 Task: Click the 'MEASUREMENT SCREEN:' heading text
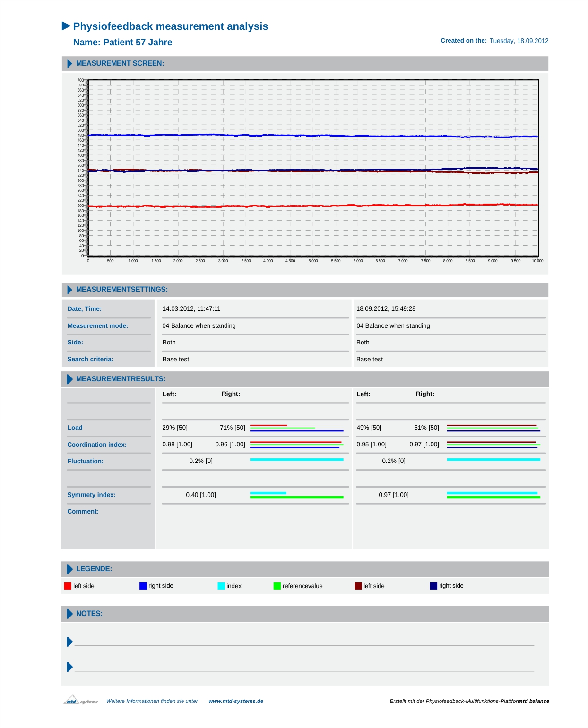tap(120, 63)
